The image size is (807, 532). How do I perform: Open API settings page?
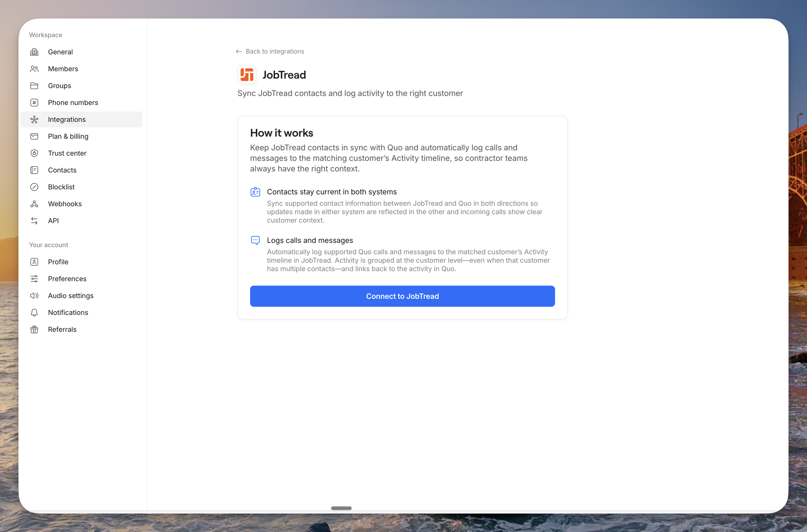point(82,221)
